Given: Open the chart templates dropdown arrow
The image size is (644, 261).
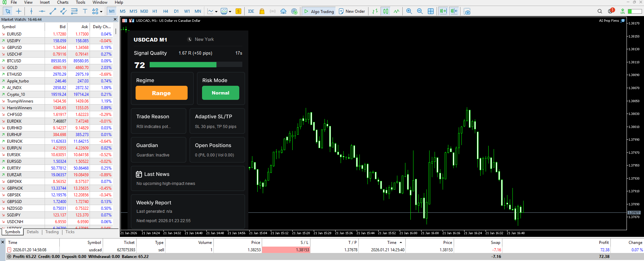Looking at the screenshot, I should point(230,12).
